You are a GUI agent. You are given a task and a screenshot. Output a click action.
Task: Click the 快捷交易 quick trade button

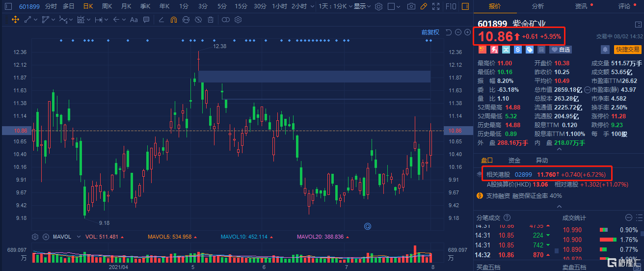[x=628, y=50]
